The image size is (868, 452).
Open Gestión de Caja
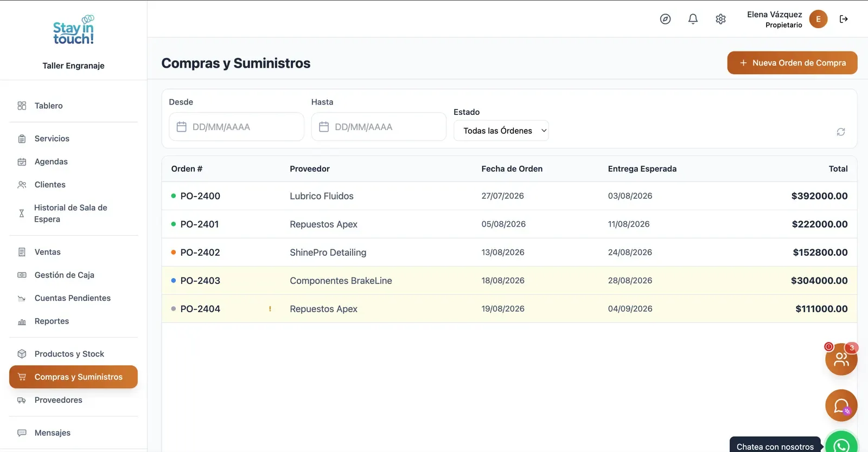pos(73,275)
